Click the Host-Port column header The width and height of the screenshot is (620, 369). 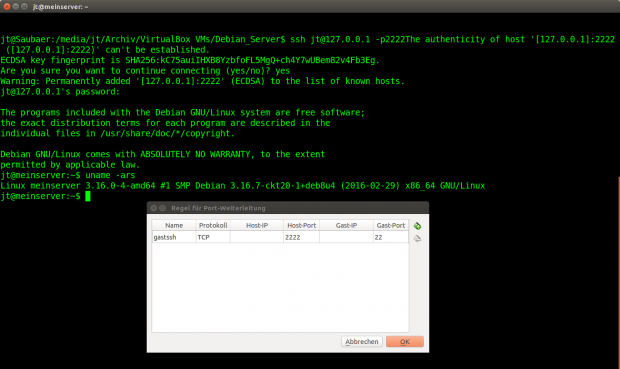pyautogui.click(x=301, y=225)
